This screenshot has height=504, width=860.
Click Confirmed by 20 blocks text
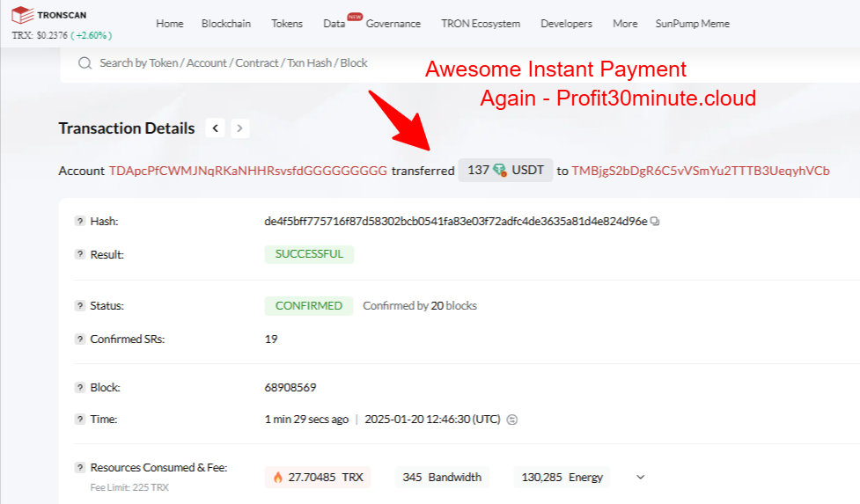420,306
